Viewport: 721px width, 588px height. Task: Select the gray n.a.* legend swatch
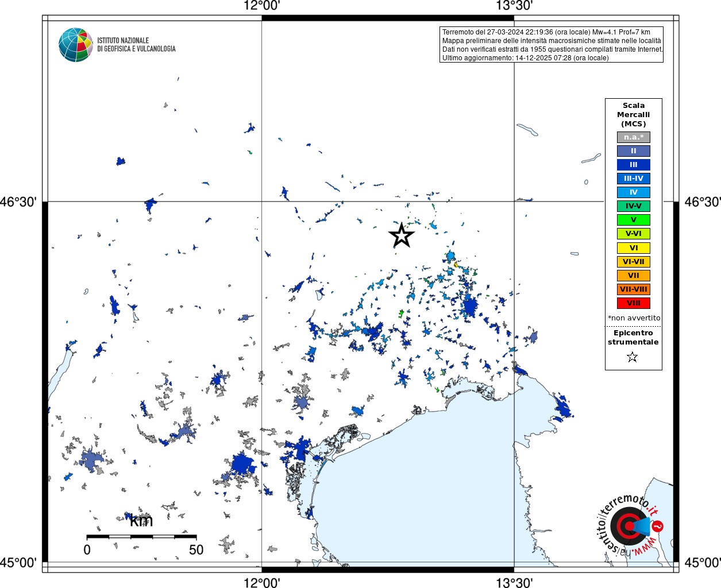pos(633,137)
